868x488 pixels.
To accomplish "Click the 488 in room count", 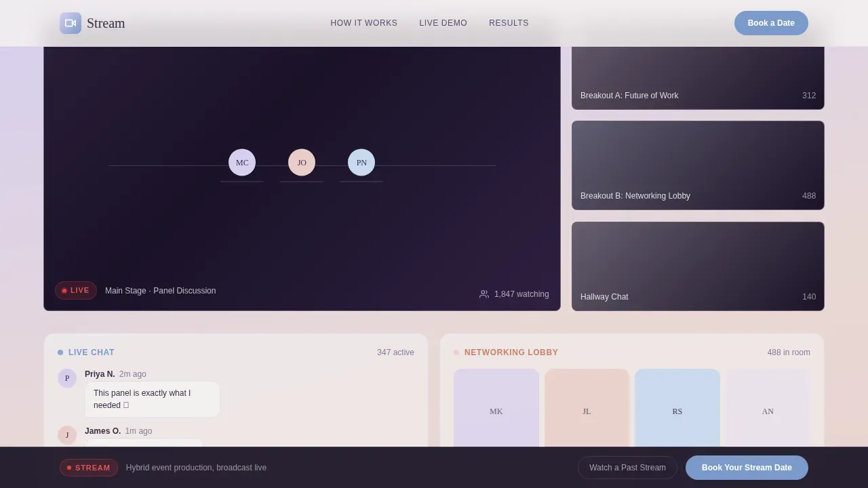I will point(789,352).
